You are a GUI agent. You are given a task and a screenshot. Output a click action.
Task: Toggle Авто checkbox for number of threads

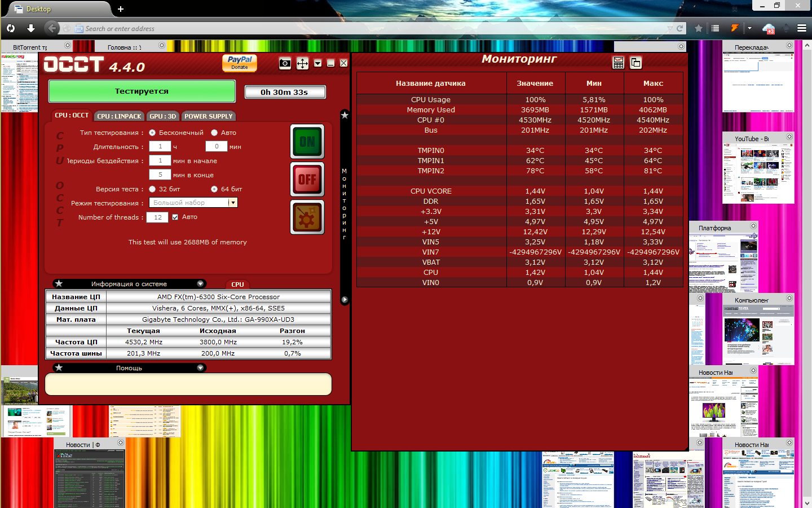(175, 217)
